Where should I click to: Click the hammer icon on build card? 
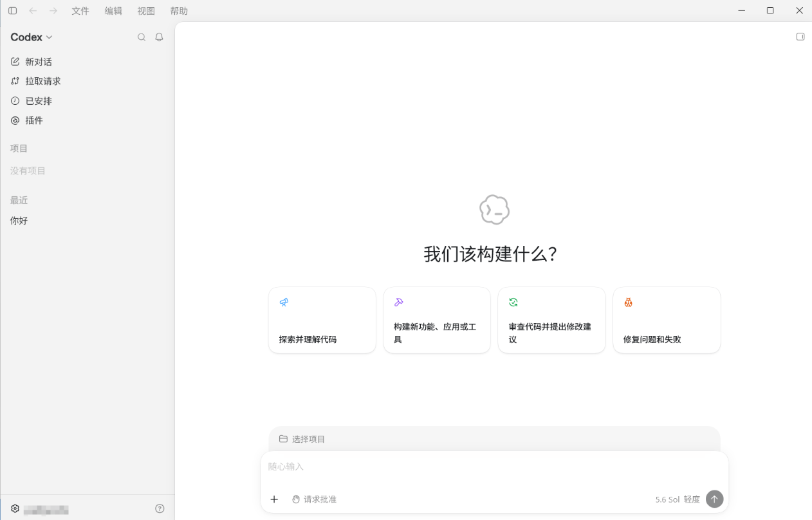[398, 302]
